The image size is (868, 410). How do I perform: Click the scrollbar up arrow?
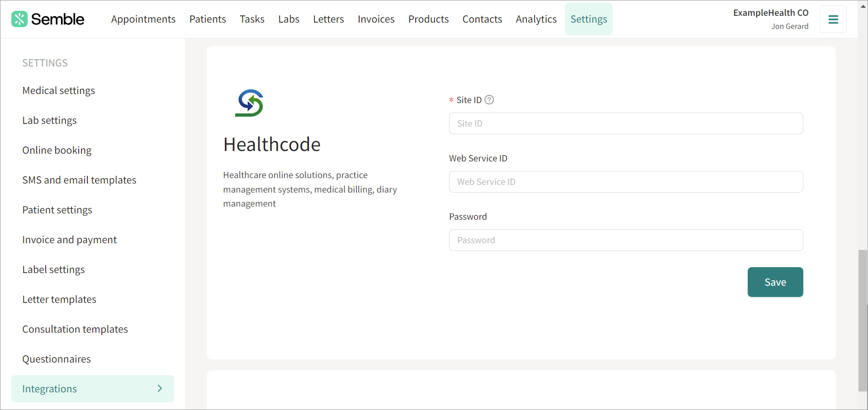tap(863, 6)
